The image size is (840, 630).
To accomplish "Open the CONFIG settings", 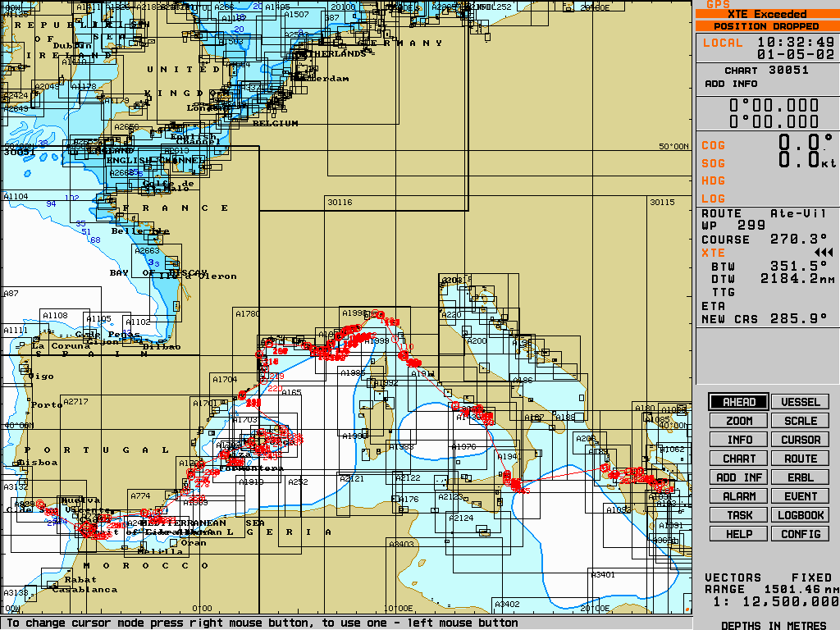I will 800,534.
